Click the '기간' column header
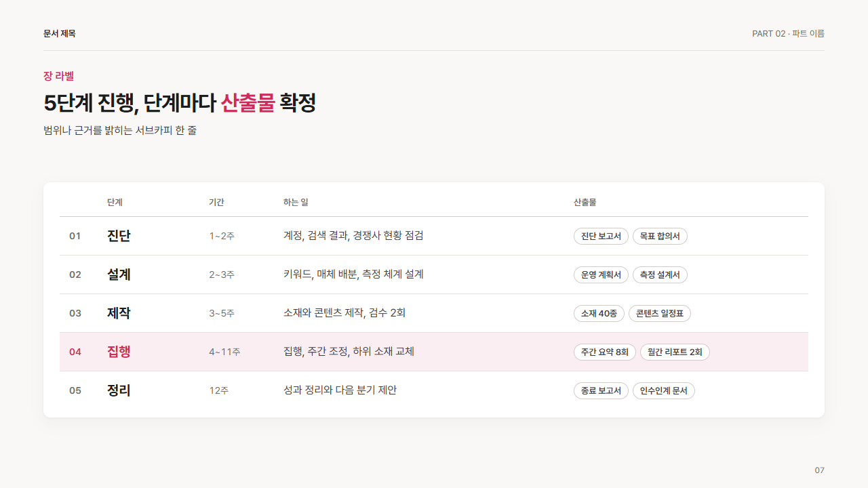This screenshot has width=868, height=488. point(216,202)
